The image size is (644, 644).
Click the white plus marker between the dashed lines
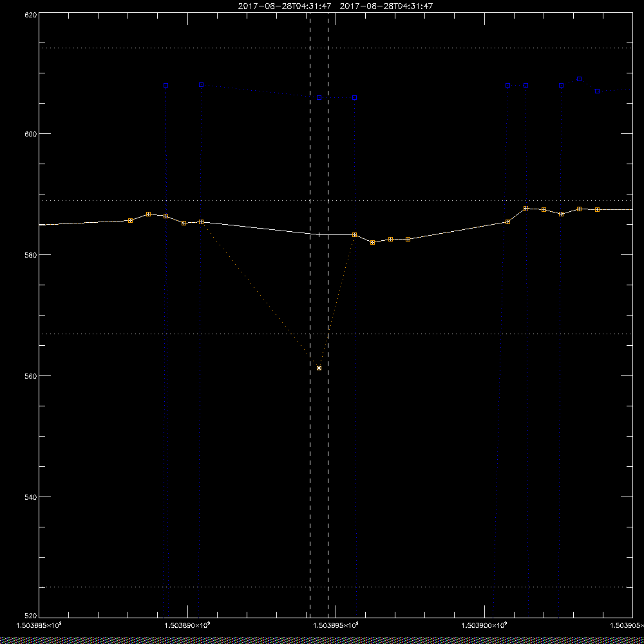(x=319, y=235)
